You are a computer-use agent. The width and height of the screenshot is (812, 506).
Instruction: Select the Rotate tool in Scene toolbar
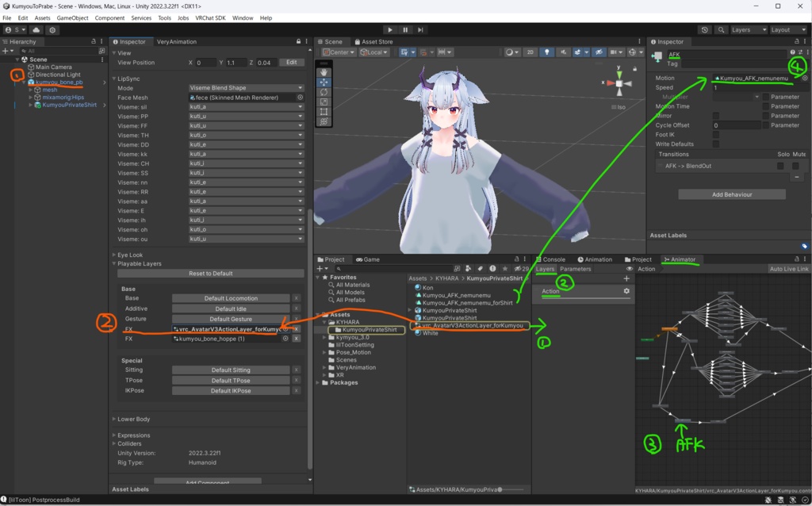pos(324,92)
